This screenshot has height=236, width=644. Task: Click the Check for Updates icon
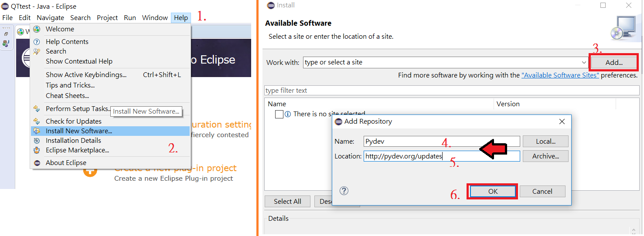pos(37,121)
